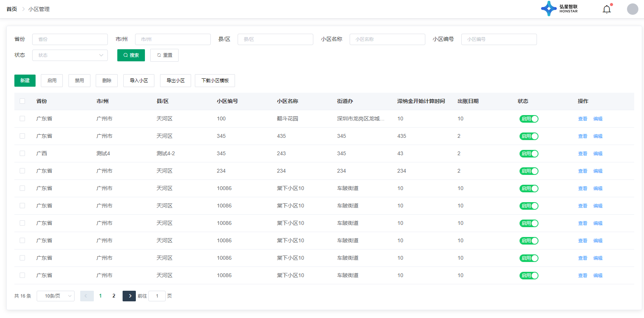
Task: Click the HONSTAR logo
Action: coord(559,9)
